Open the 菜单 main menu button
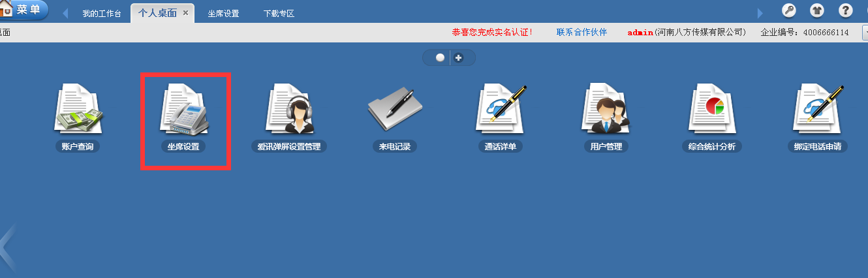 25,10
